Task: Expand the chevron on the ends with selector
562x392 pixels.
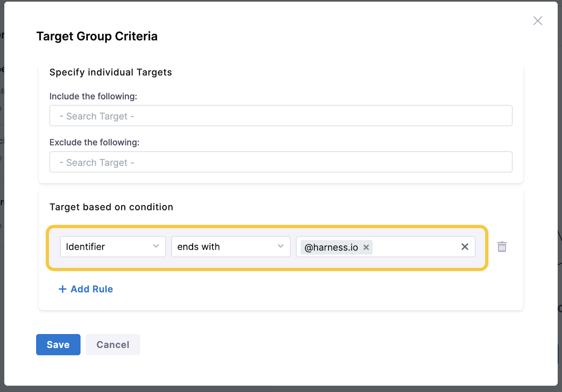Action: click(280, 247)
